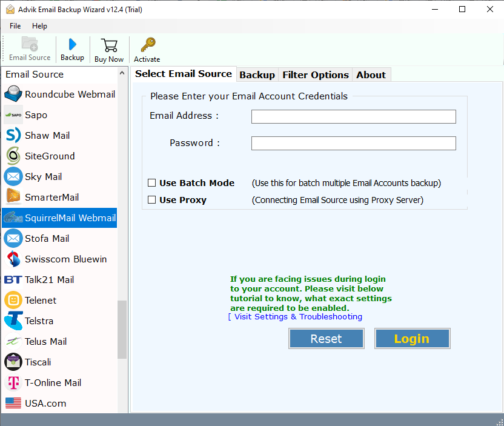Click the email source list scrollbar thumb
Viewport: 504px width, 426px height.
pyautogui.click(x=122, y=330)
